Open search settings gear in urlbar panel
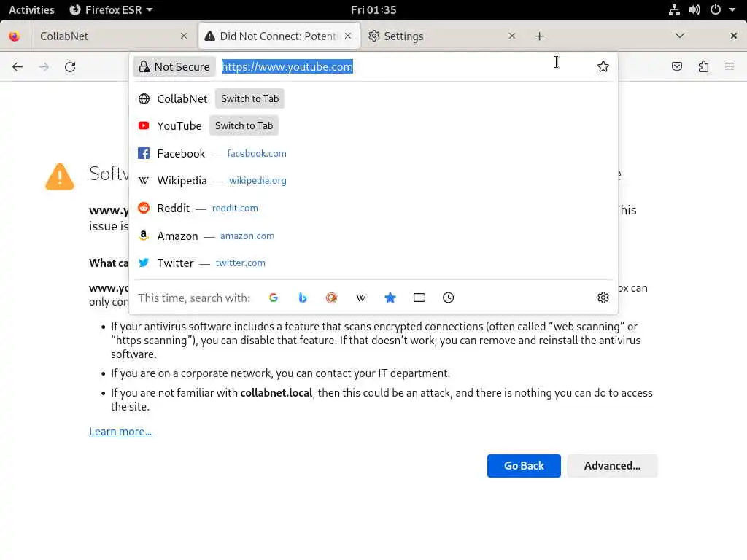 (x=603, y=297)
